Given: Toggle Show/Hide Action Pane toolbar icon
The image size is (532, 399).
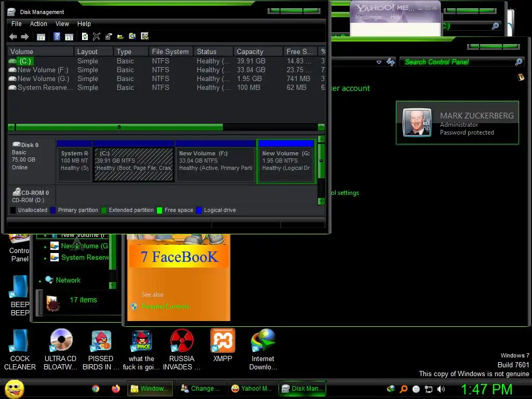Looking at the screenshot, I should pyautogui.click(x=69, y=37).
